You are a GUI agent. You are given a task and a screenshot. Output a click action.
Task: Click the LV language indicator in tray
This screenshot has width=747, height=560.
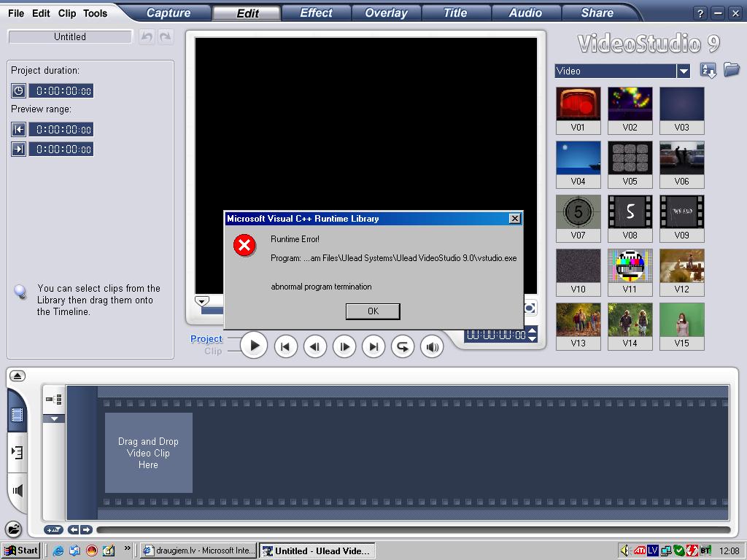click(x=652, y=551)
